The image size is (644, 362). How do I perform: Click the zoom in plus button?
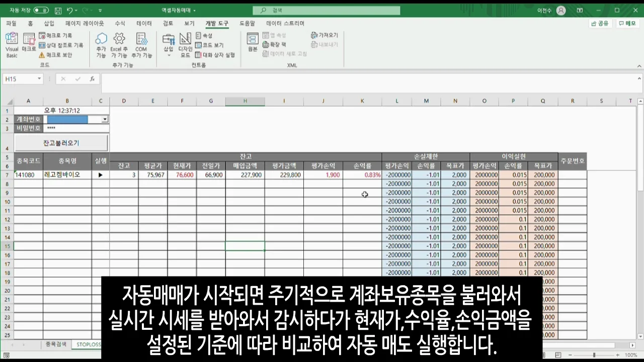[x=617, y=355]
